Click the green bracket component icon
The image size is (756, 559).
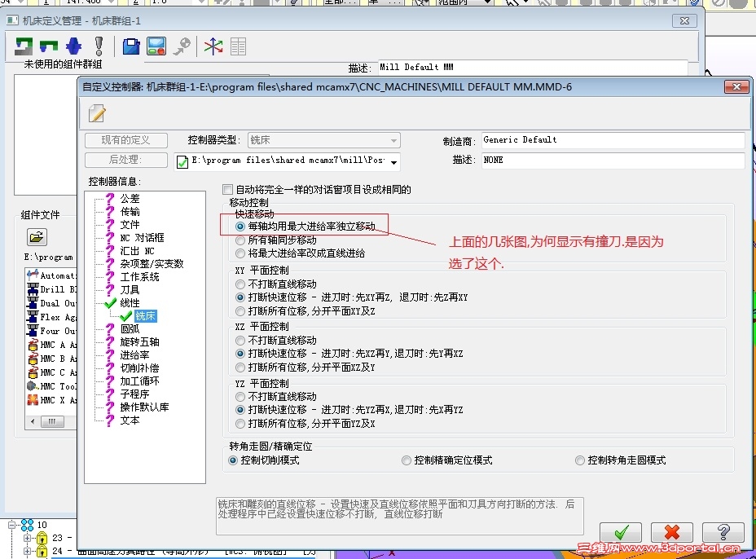pyautogui.click(x=49, y=46)
